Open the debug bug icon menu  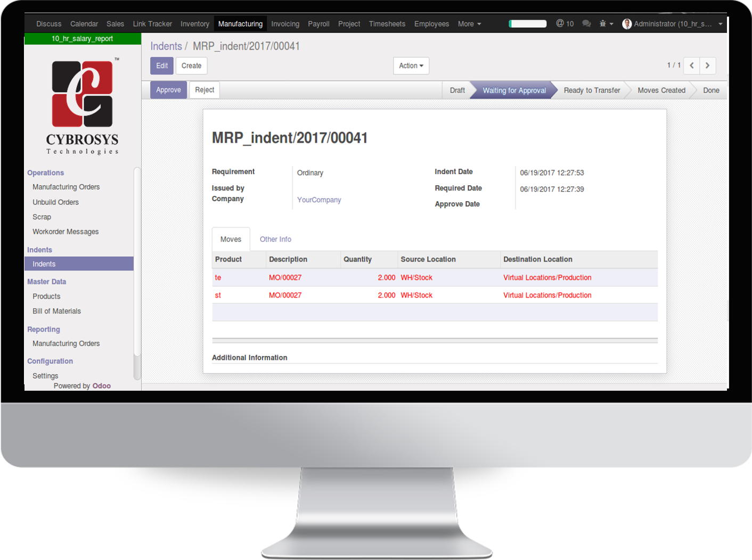click(x=606, y=24)
